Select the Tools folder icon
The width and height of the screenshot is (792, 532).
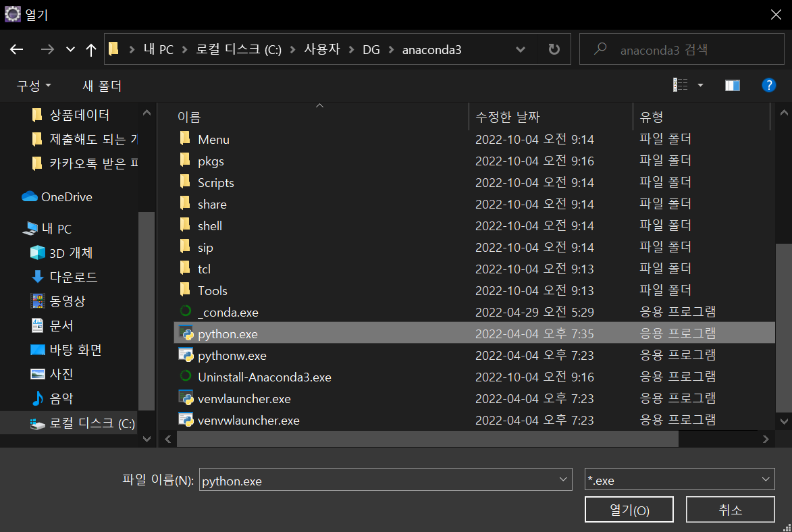point(185,290)
